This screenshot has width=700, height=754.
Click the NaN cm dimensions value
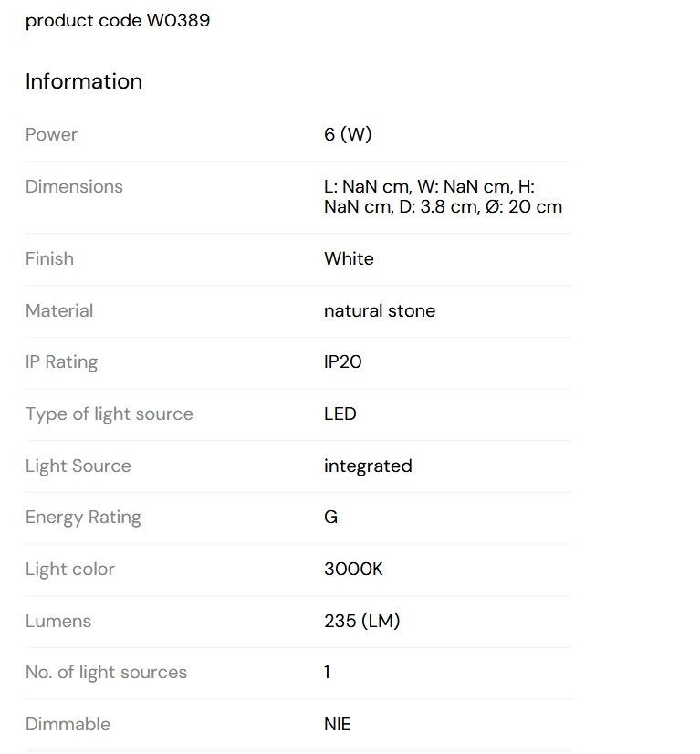tap(443, 196)
